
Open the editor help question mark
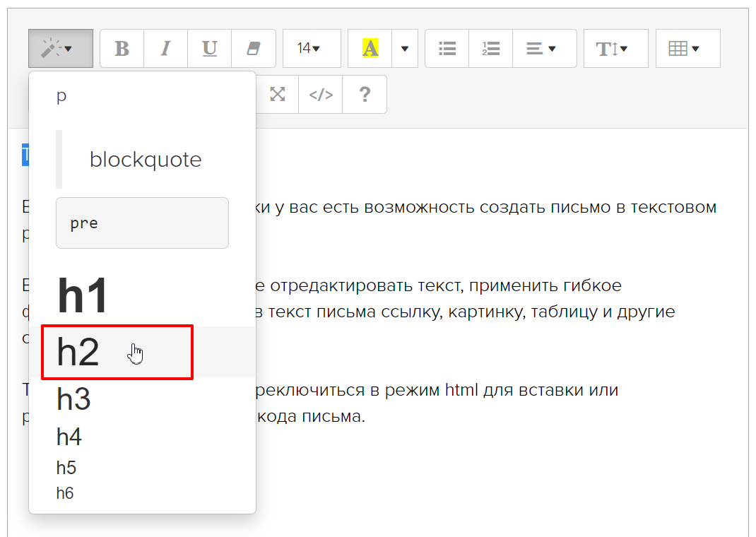click(x=365, y=95)
